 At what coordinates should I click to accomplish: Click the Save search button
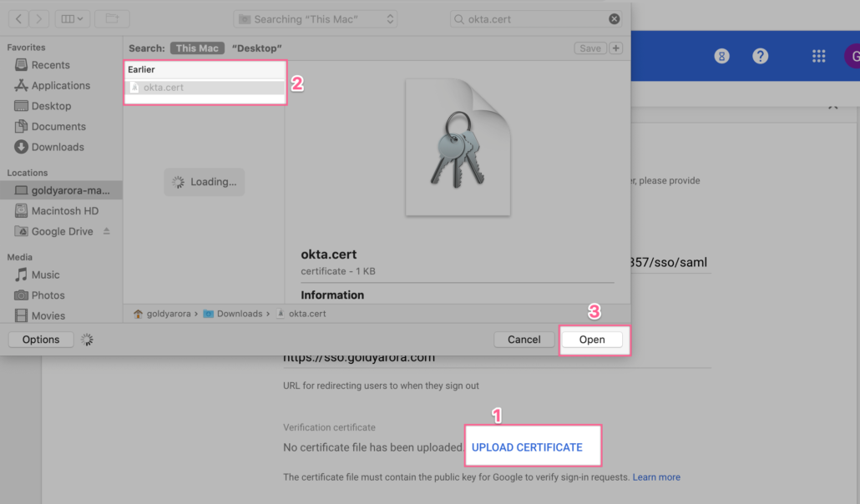point(590,48)
